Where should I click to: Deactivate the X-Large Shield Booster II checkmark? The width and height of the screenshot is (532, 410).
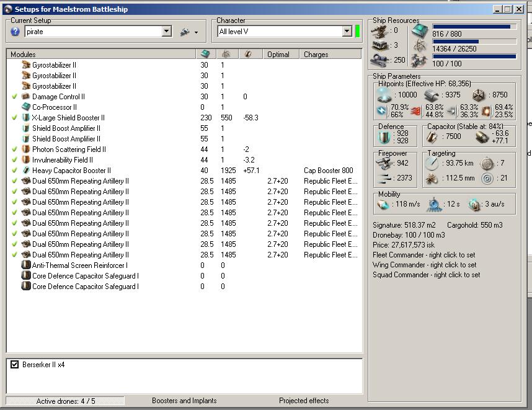[14, 118]
